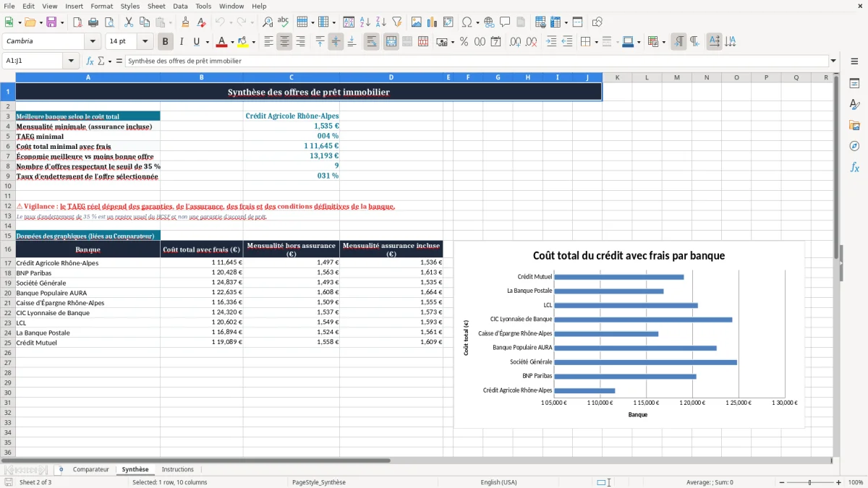Image resolution: width=868 pixels, height=488 pixels.
Task: Open the Sheet menu
Action: click(x=156, y=6)
